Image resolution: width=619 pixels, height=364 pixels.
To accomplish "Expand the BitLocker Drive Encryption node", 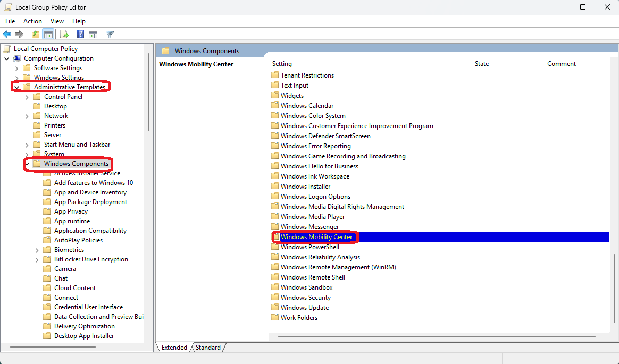I will [x=37, y=259].
